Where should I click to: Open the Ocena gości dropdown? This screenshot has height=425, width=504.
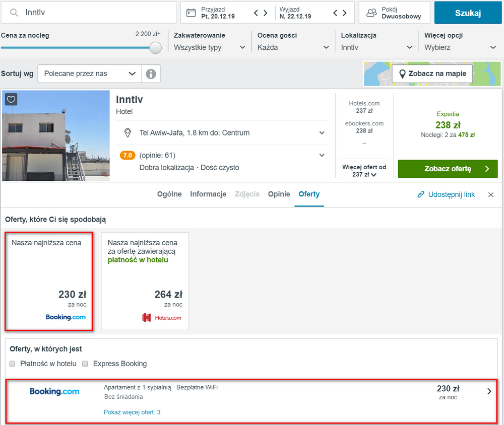coord(293,47)
